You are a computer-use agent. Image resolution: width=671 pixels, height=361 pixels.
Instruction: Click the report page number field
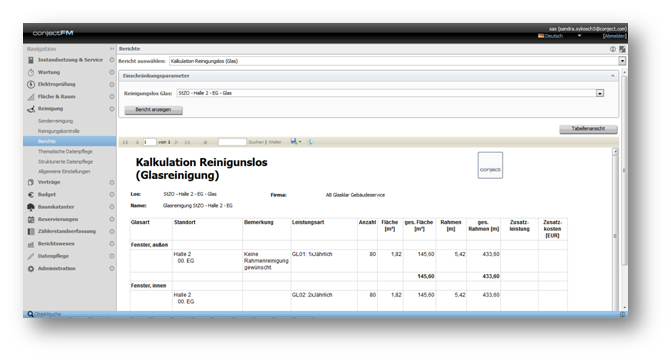click(x=149, y=142)
